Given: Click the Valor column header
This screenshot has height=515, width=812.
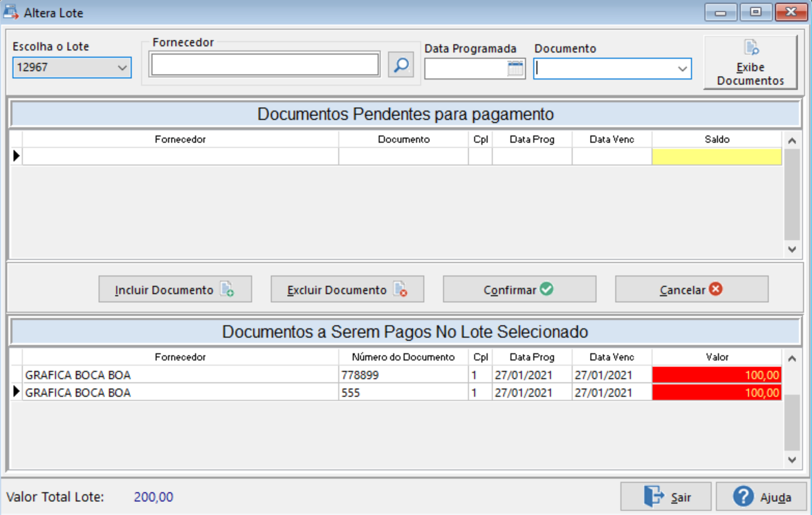Looking at the screenshot, I should 717,357.
